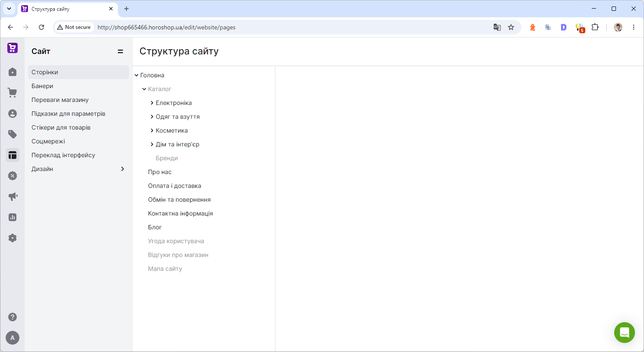This screenshot has width=644, height=352.
Task: Open the Chrome three-dot menu
Action: click(634, 27)
